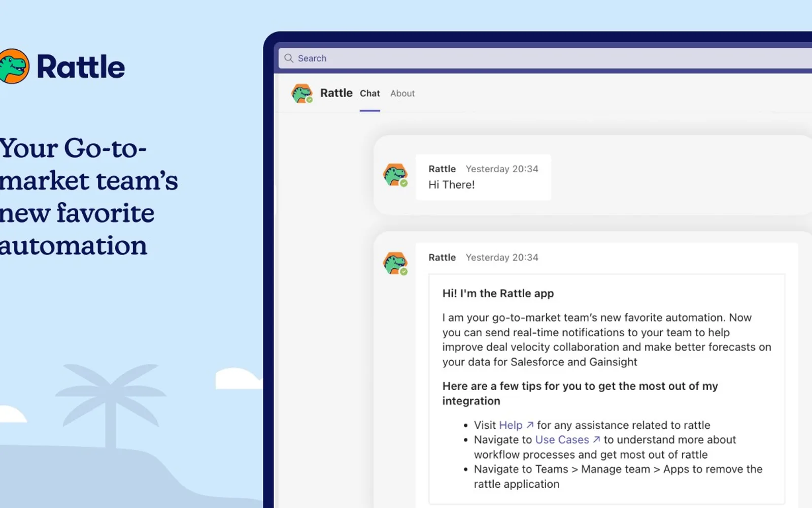Click the large "Rattle" wordmark on the banner
This screenshot has height=508, width=812.
click(81, 67)
